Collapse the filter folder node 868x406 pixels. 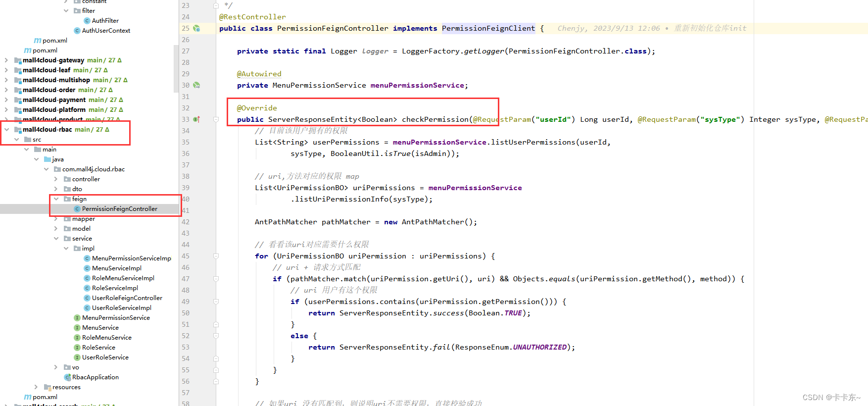[x=66, y=11]
